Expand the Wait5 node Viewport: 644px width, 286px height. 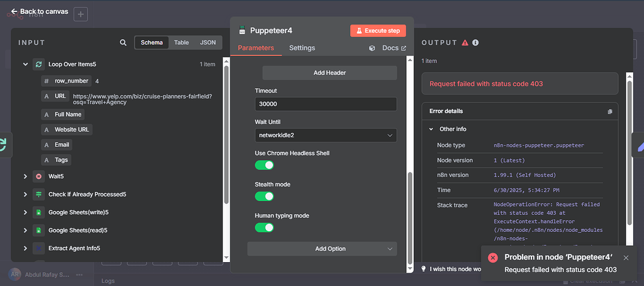[x=25, y=176]
